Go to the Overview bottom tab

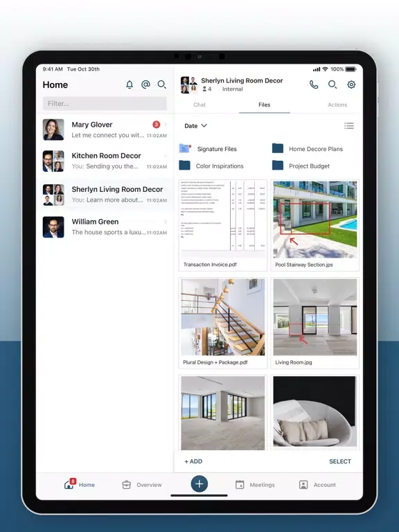142,484
